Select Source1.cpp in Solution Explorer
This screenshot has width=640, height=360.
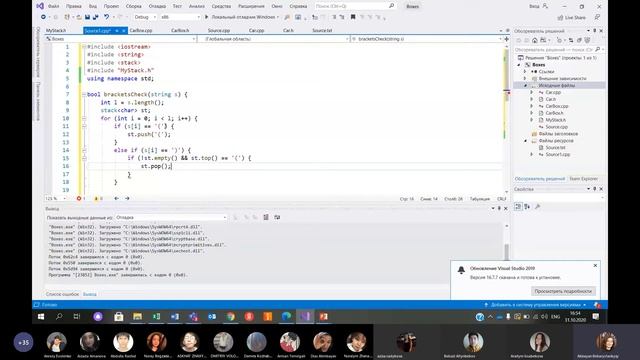click(558, 154)
